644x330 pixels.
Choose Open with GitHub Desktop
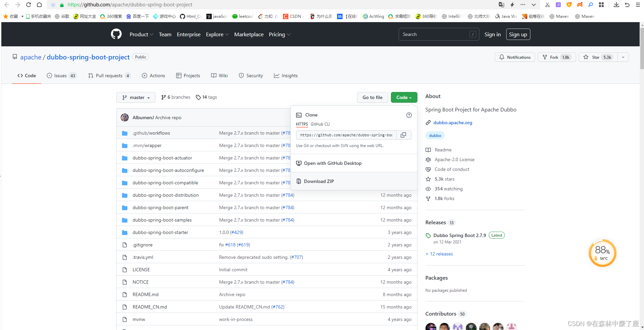[354, 163]
